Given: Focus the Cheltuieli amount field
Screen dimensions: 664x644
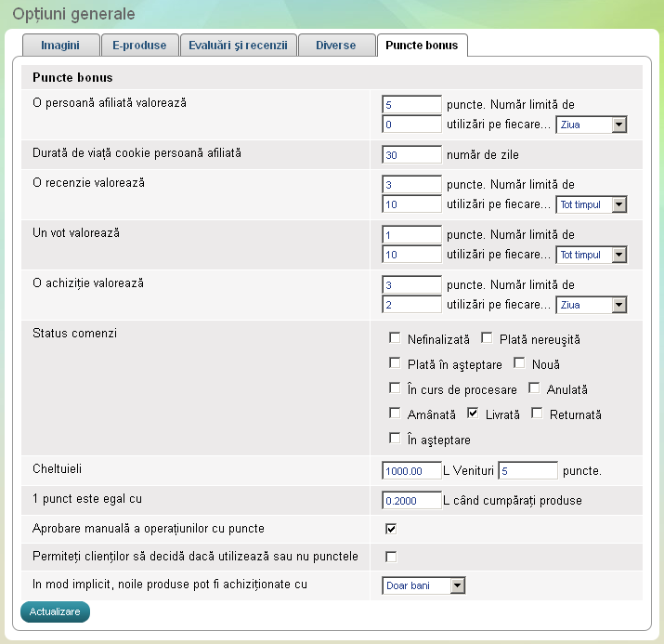Looking at the screenshot, I should (411, 471).
